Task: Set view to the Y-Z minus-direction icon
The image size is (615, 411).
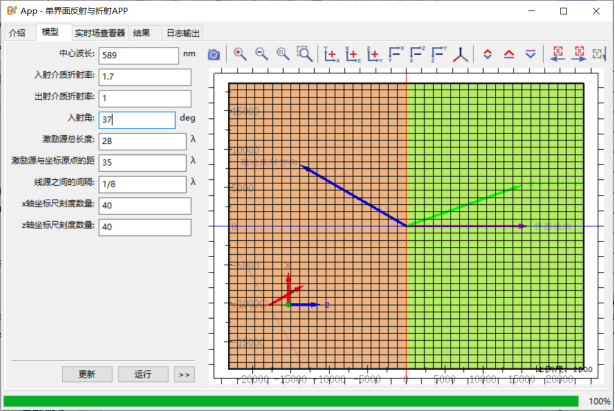Action: pos(439,54)
